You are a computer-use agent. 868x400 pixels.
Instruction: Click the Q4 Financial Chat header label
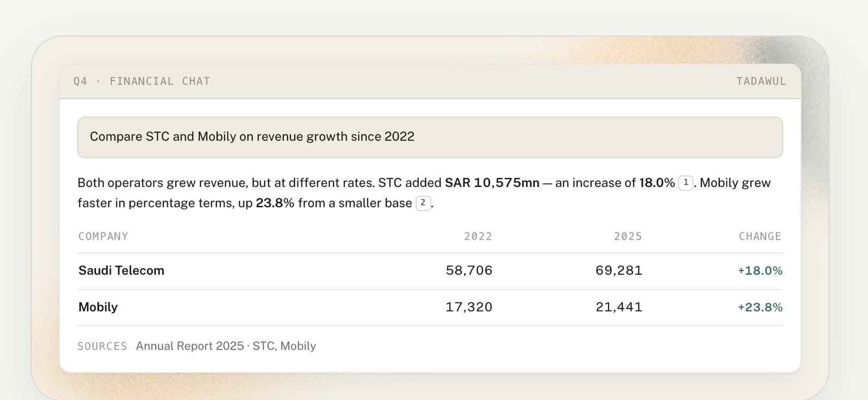coord(142,81)
